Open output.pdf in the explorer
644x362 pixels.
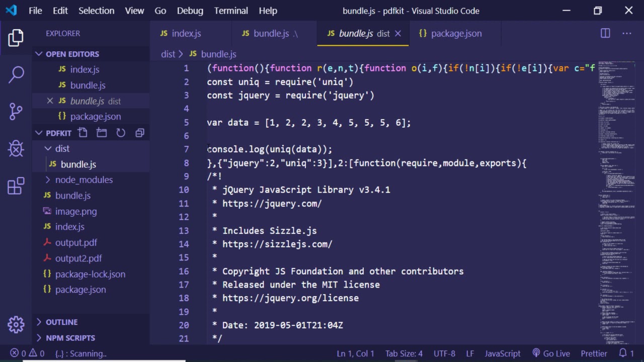tap(76, 242)
